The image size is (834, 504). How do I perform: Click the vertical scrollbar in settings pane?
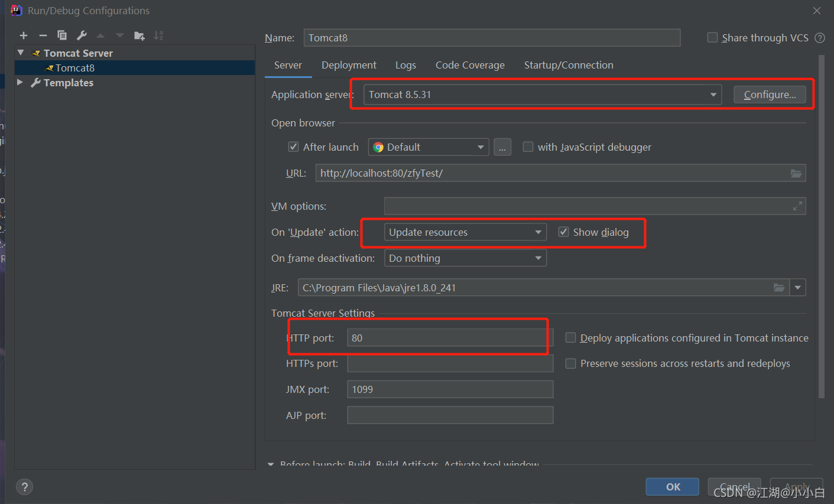click(x=822, y=227)
